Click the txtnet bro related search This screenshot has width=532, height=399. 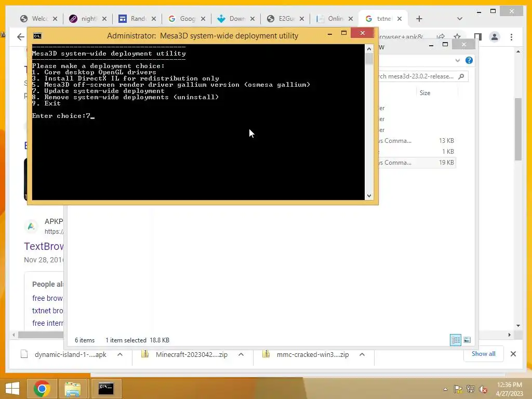[47, 311]
